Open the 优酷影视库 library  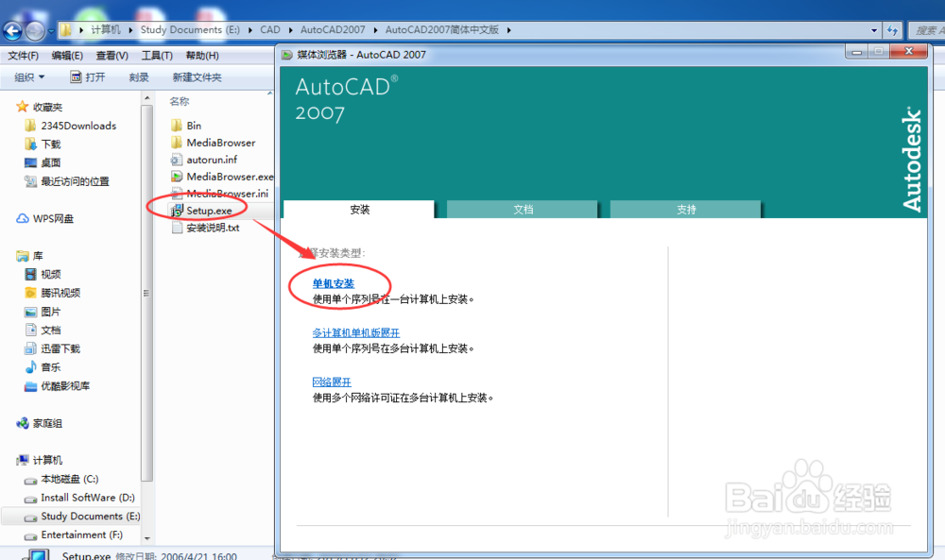coord(65,386)
